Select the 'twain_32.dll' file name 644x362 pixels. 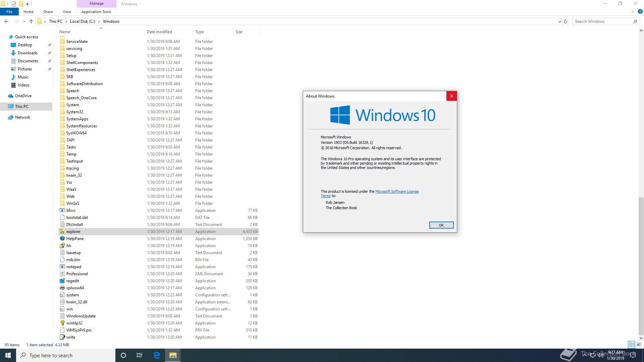tap(77, 302)
